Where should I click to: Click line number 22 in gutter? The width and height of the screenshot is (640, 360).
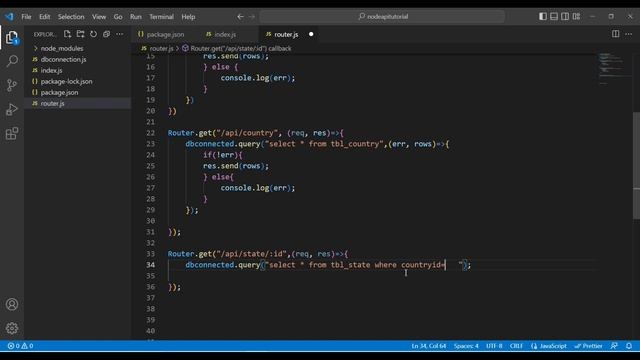[x=150, y=133]
